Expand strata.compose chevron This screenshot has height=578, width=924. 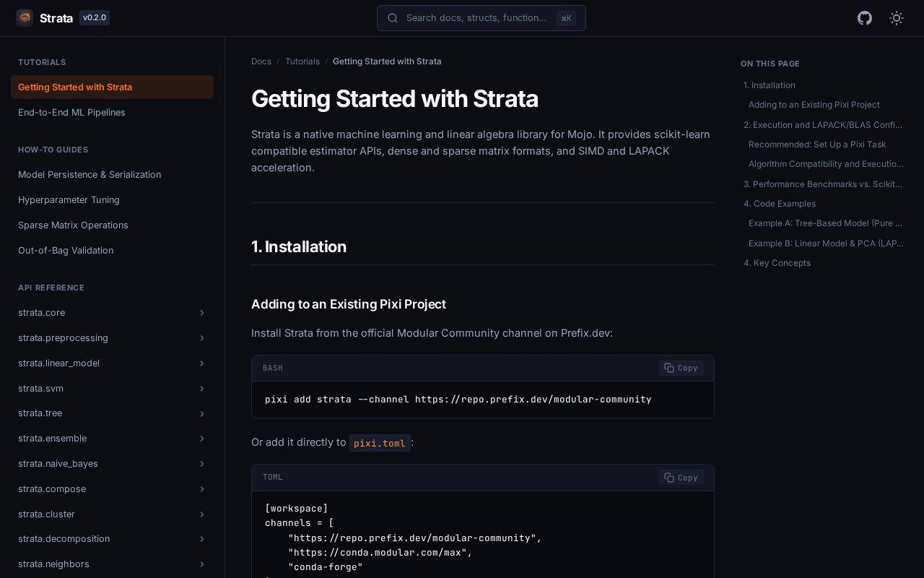click(202, 489)
